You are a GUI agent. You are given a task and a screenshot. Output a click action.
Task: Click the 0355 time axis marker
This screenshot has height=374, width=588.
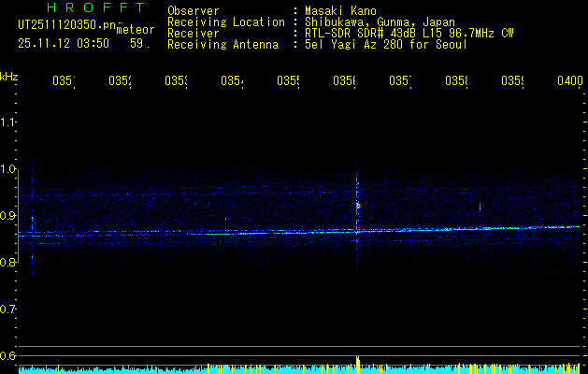pos(288,80)
